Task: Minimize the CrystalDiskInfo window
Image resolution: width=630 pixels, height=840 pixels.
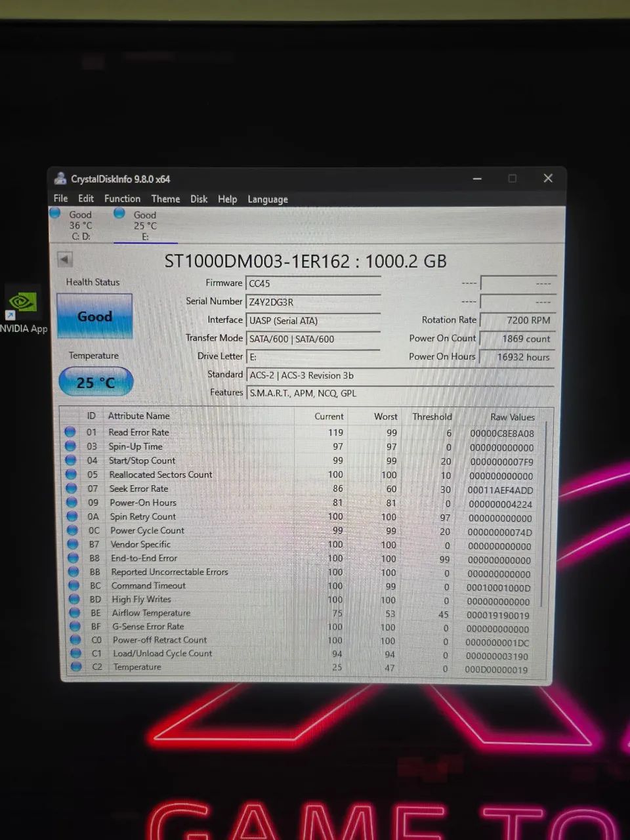Action: 478,178
